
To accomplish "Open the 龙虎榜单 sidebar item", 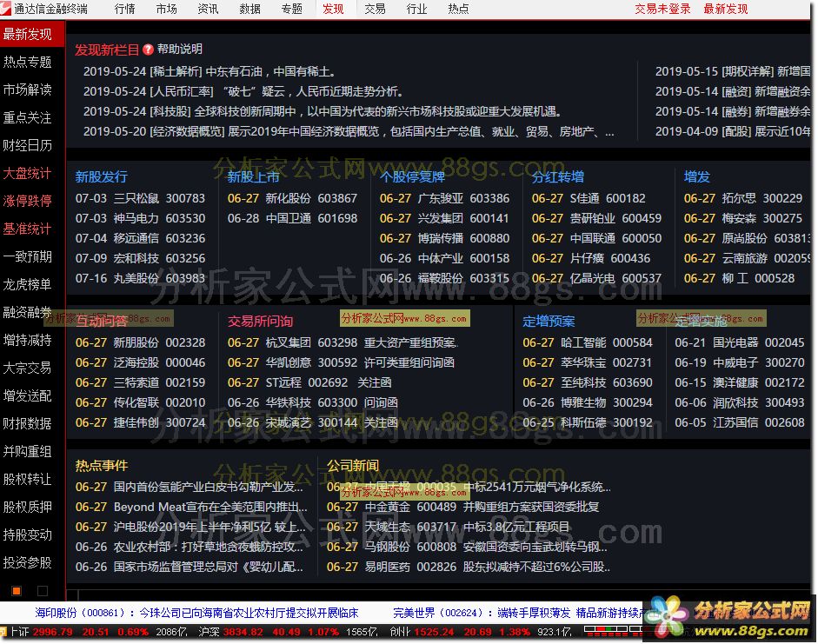I will click(x=28, y=284).
